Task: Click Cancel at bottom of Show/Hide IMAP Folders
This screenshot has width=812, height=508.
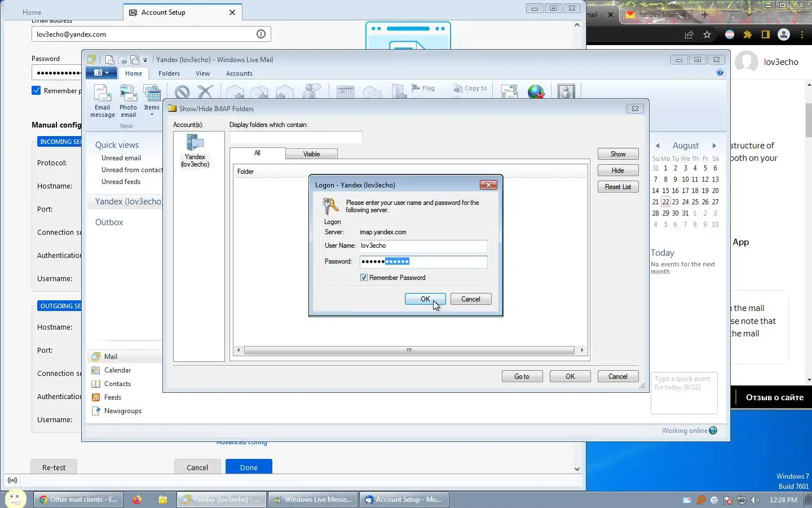Action: (x=618, y=376)
